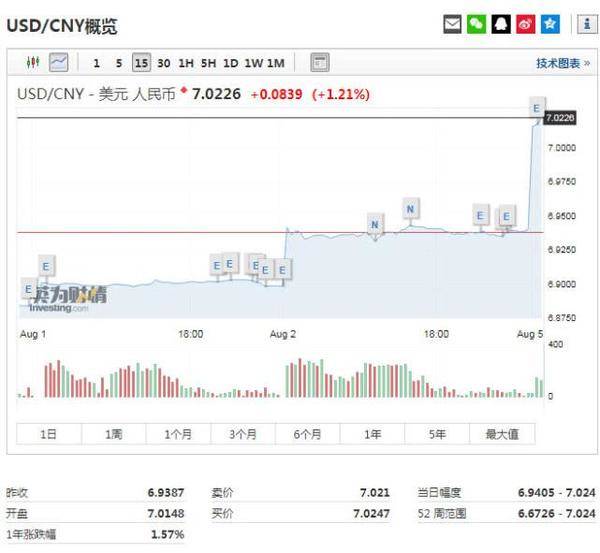Share via the email envelope icon
Image resolution: width=600 pixels, height=553 pixels.
click(x=452, y=24)
